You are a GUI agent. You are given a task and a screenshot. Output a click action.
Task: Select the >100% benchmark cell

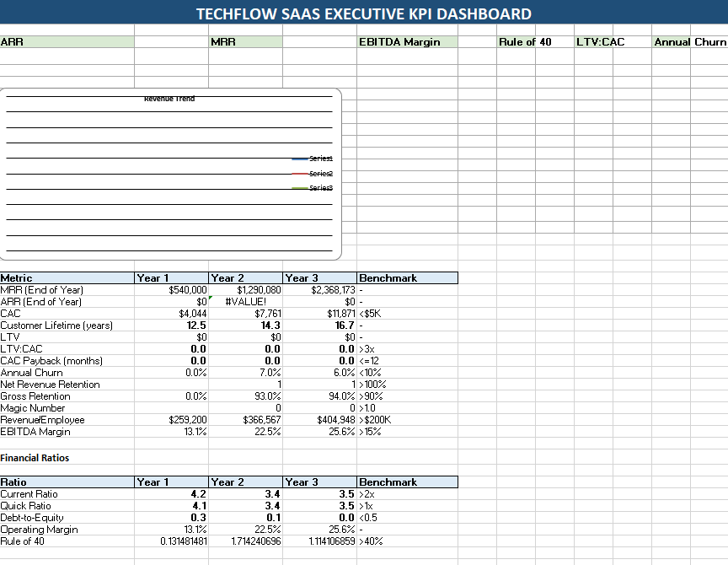pyautogui.click(x=407, y=385)
